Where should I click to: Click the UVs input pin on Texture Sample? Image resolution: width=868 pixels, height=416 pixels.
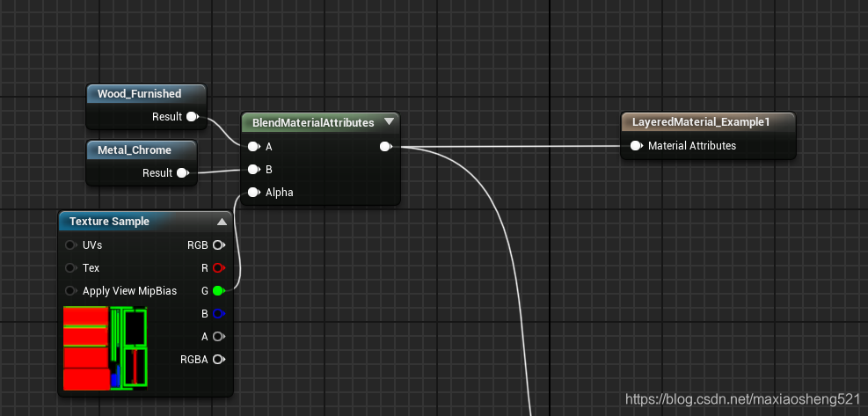pyautogui.click(x=71, y=244)
